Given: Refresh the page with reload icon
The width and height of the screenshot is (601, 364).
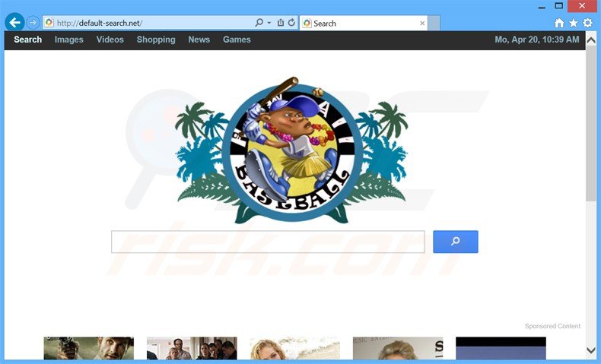Looking at the screenshot, I should point(291,23).
